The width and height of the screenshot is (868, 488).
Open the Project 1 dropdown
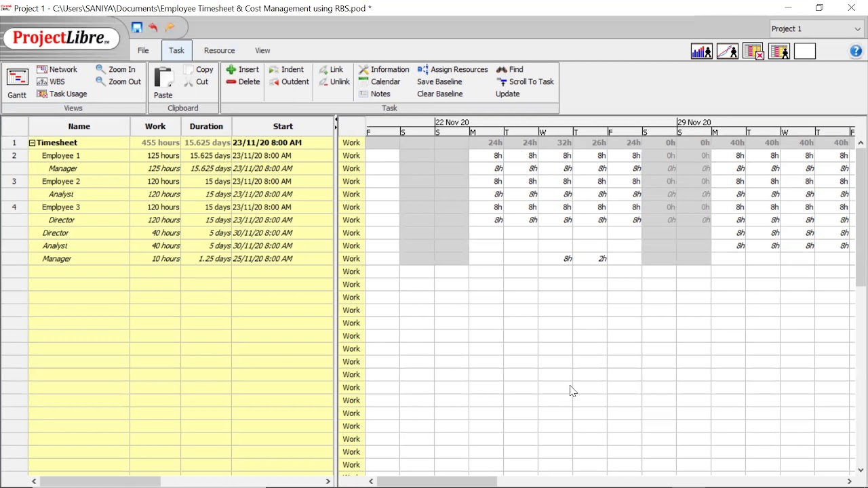point(816,29)
